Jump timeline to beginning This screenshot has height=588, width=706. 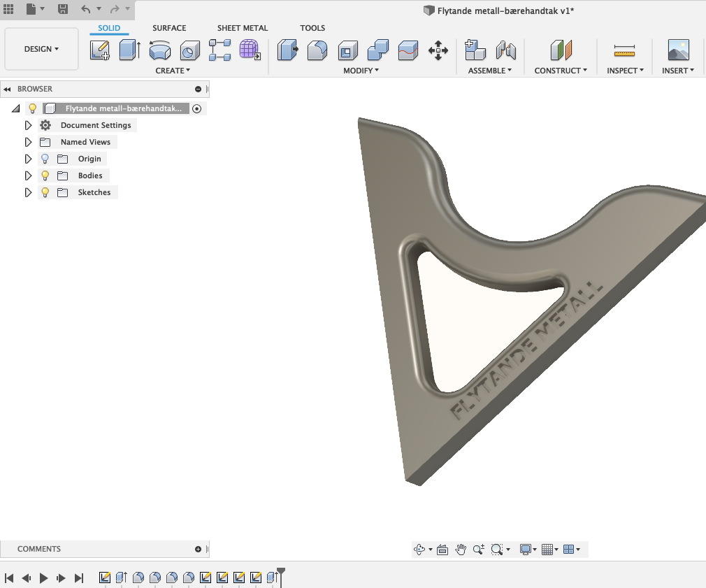tap(9, 578)
